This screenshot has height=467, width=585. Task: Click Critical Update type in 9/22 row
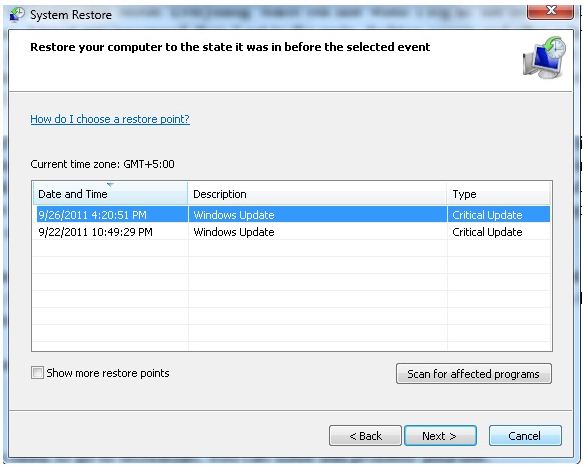click(x=487, y=232)
